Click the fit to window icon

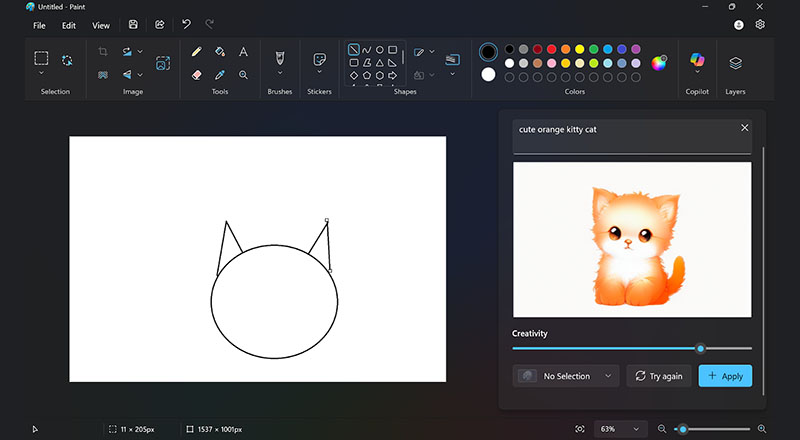(580, 429)
